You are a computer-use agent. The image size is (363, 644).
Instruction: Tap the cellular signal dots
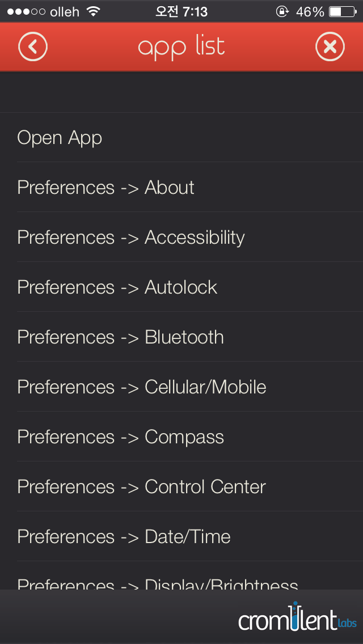[x=26, y=12]
